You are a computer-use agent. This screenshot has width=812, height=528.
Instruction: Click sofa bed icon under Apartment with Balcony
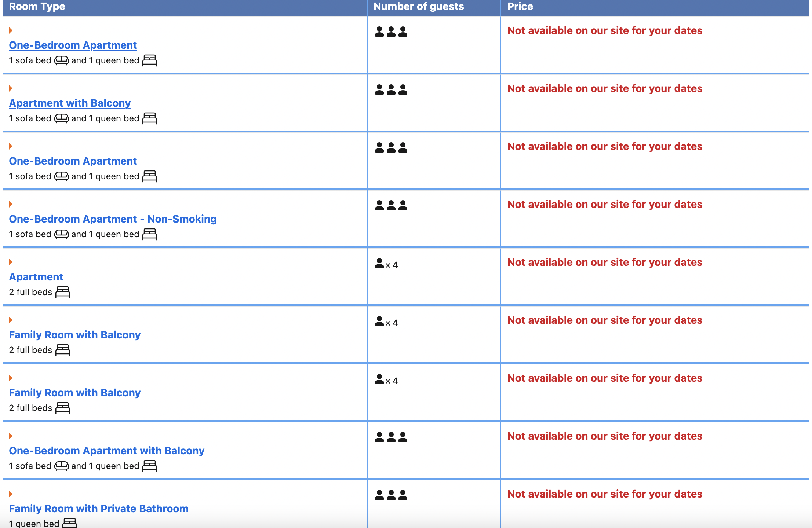(62, 118)
